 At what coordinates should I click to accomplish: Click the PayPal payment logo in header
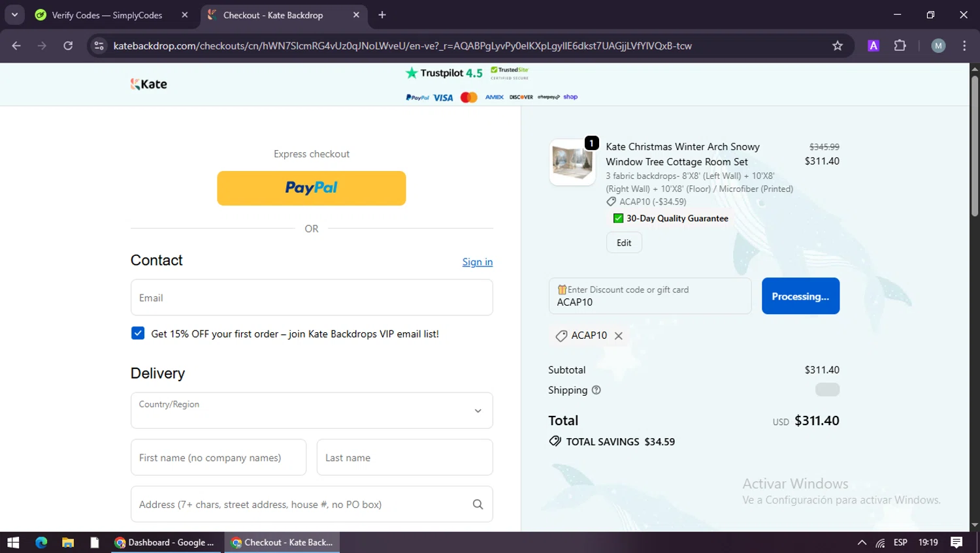click(417, 97)
